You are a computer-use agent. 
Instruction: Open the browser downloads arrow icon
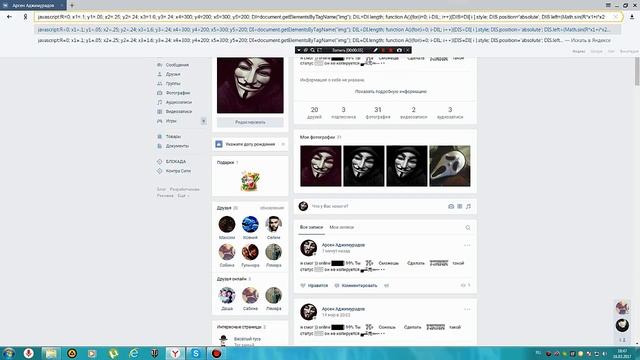pyautogui.click(x=632, y=17)
